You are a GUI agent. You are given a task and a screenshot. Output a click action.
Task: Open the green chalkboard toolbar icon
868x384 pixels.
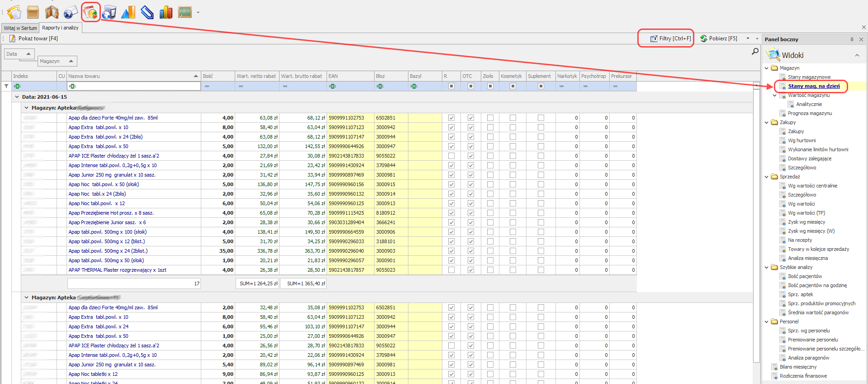185,12
